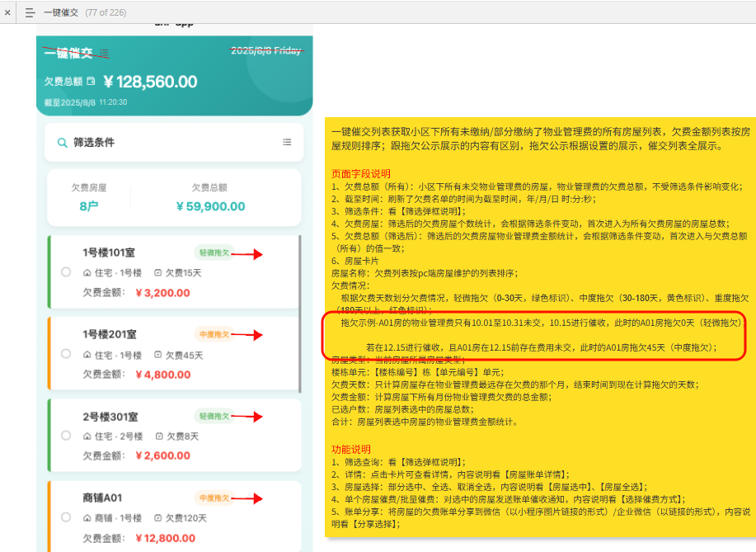Close the viewer with the X icon

[x=7, y=12]
